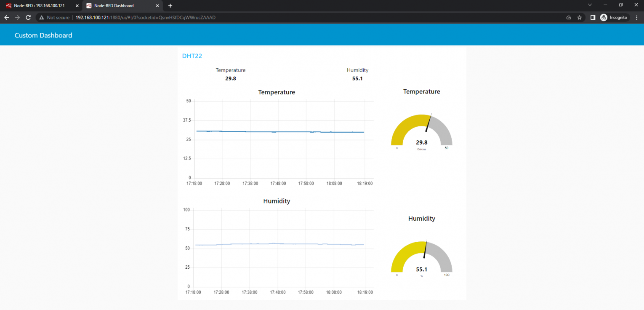Open the tab search chevron dropdown
The height and width of the screenshot is (310, 644).
click(590, 4)
